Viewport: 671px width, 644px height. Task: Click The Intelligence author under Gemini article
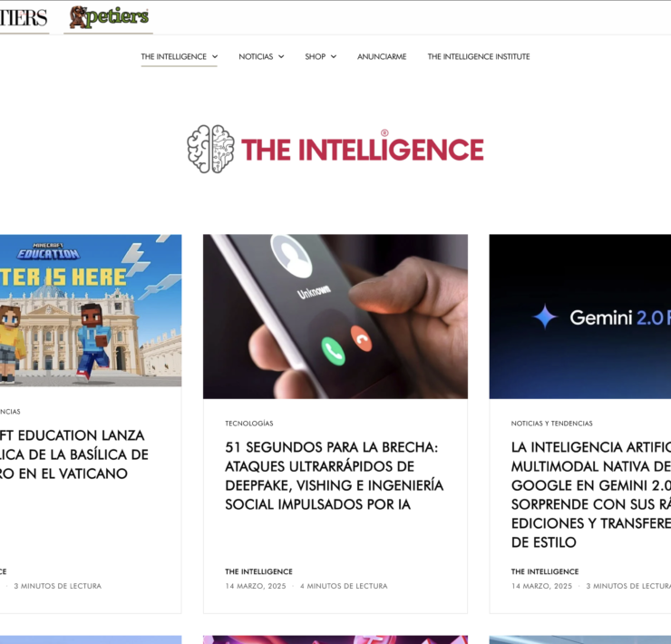point(545,571)
